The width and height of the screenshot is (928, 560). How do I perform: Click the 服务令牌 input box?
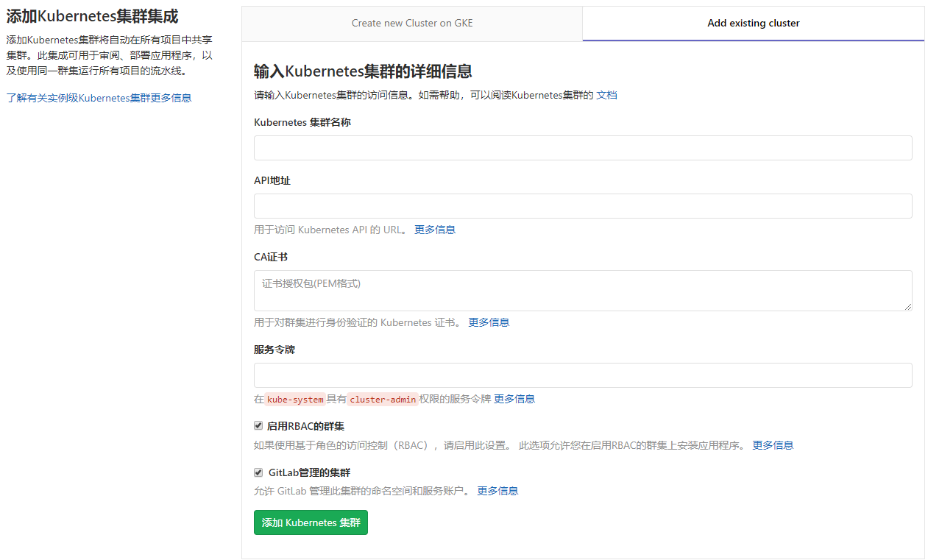tap(583, 375)
